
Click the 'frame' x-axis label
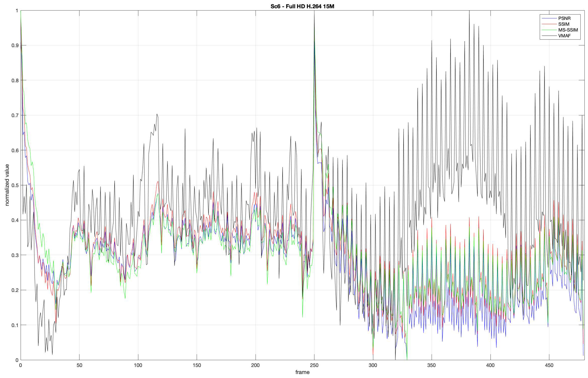(302, 372)
